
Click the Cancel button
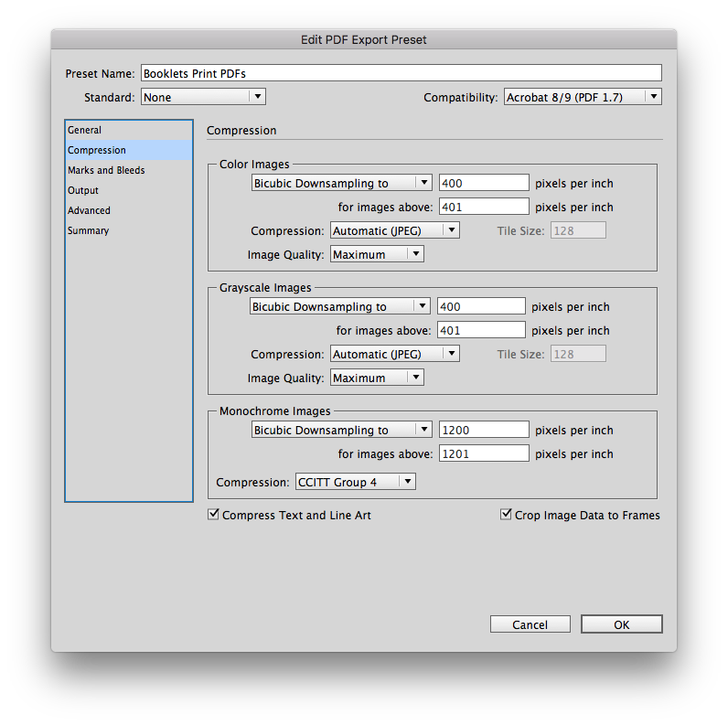pyautogui.click(x=530, y=624)
